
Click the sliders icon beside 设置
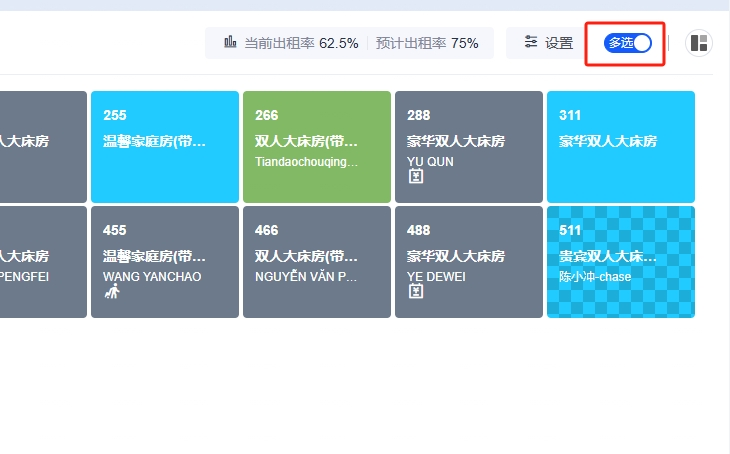[531, 43]
